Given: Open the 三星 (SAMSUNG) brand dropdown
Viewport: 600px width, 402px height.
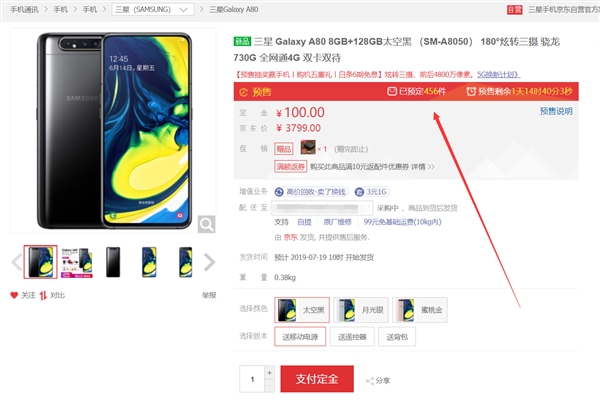Looking at the screenshot, I should pos(153,10).
